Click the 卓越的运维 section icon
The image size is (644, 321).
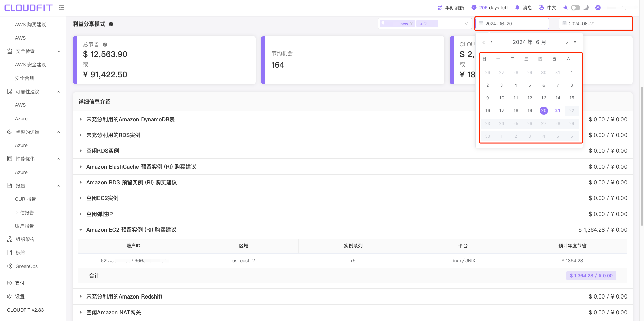tap(10, 132)
